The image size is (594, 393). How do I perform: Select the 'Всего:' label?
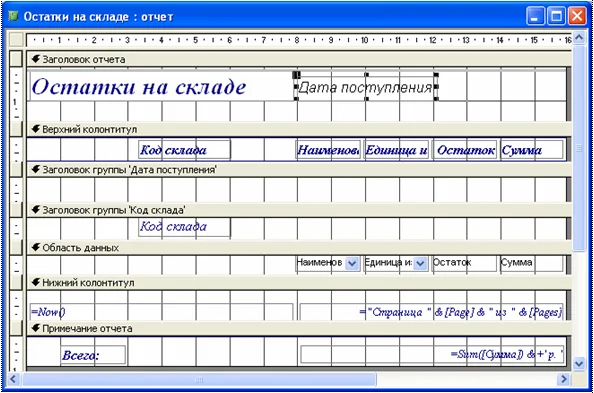coord(93,355)
